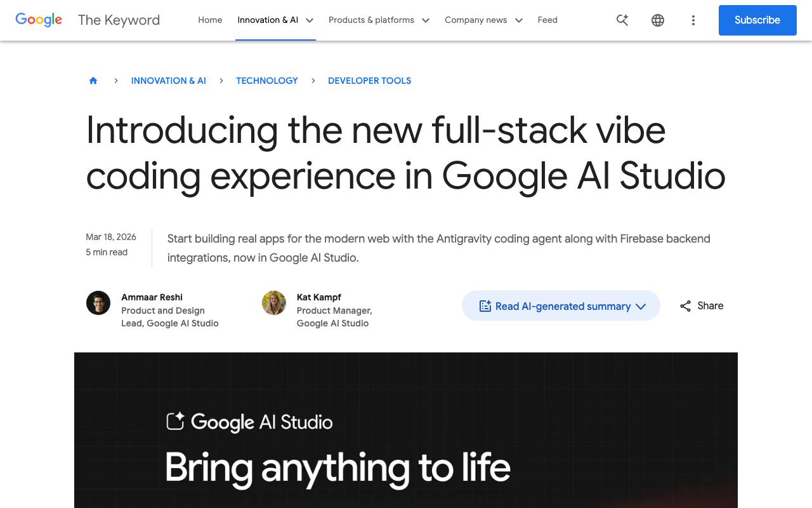Viewport: 812px width, 508px height.
Task: Click the Google AI Studio hero image
Action: tap(406, 430)
